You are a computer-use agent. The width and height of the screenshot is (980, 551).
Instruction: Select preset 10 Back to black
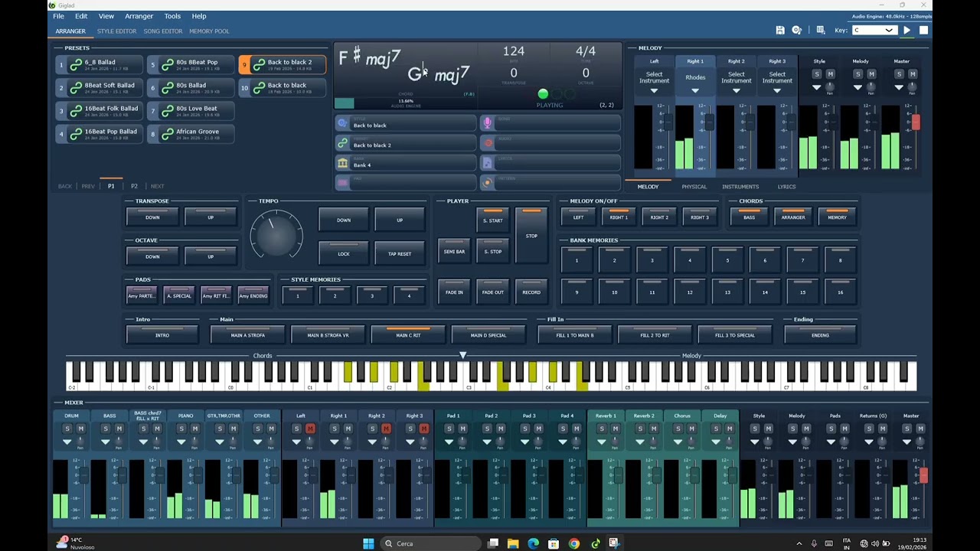(x=283, y=88)
